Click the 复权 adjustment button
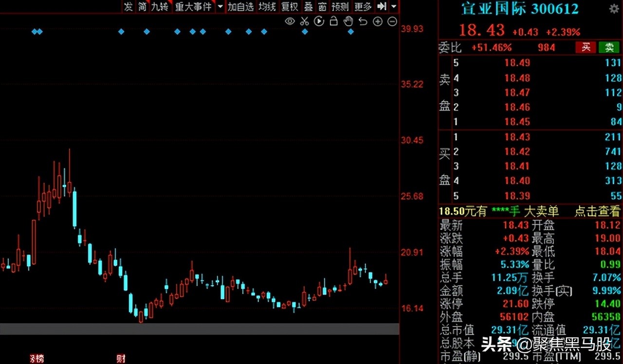 tap(290, 6)
